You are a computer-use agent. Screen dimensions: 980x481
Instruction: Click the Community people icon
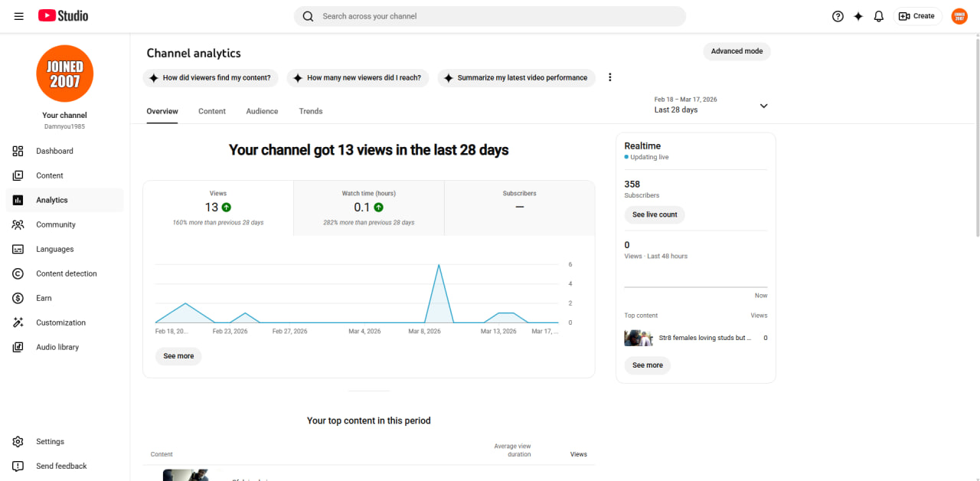pos(18,224)
